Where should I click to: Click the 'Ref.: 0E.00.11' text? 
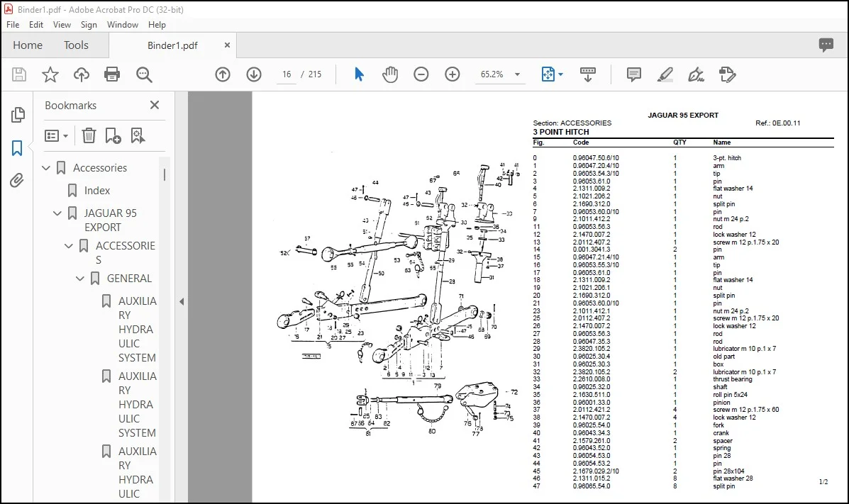tap(777, 123)
